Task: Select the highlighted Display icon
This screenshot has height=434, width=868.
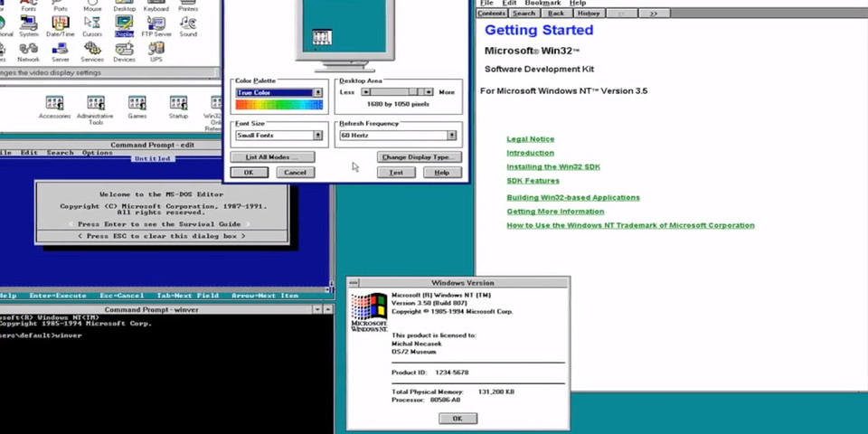Action: (124, 26)
